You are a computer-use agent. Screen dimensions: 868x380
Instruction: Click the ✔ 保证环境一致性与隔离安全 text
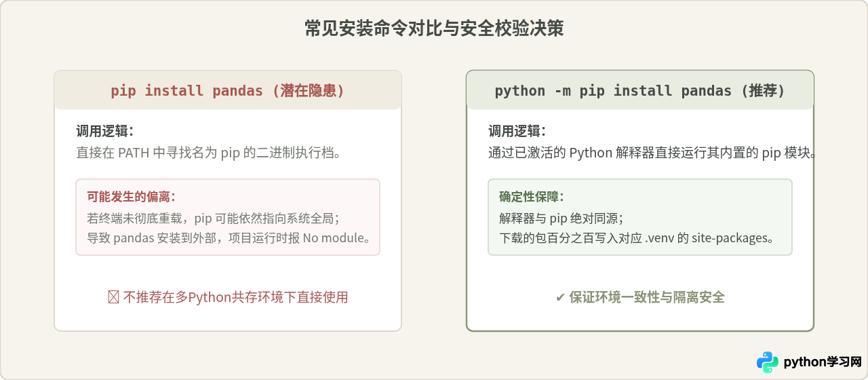click(640, 297)
